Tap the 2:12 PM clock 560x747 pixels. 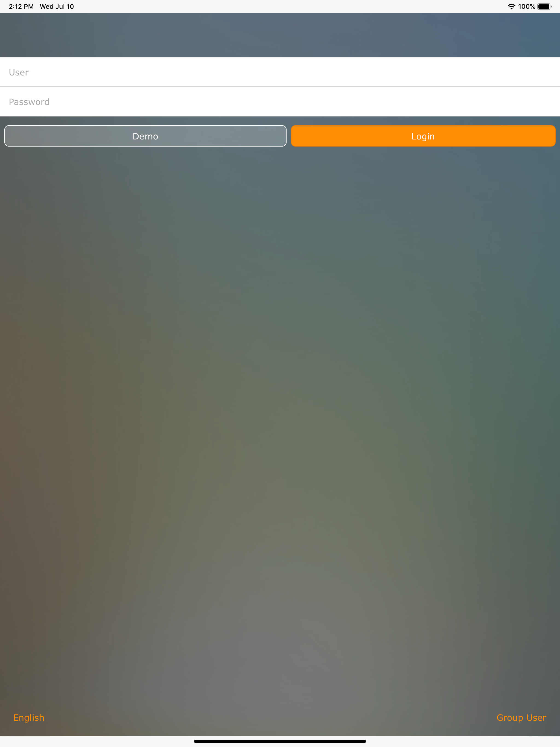point(21,6)
